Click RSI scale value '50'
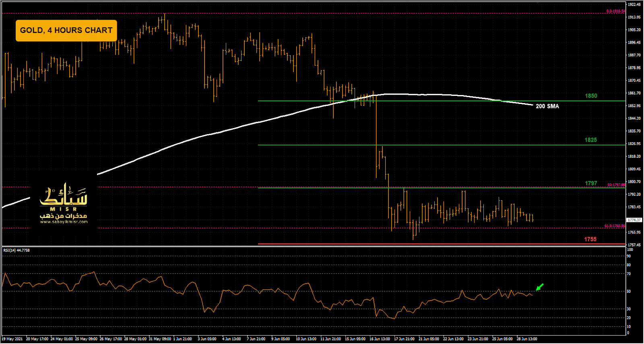This screenshot has width=644, height=344. (x=629, y=292)
